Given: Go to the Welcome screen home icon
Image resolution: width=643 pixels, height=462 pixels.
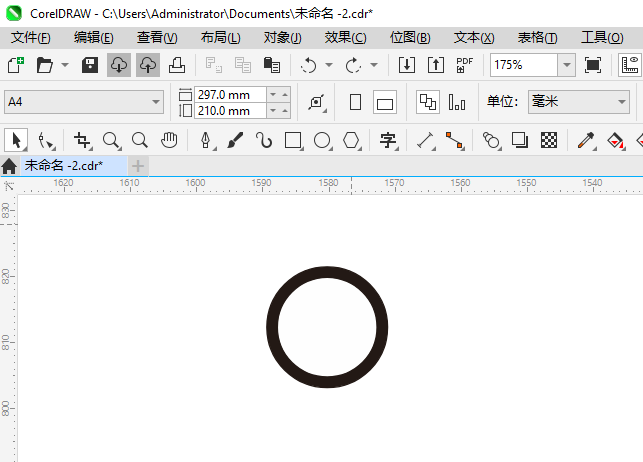Looking at the screenshot, I should coord(9,166).
